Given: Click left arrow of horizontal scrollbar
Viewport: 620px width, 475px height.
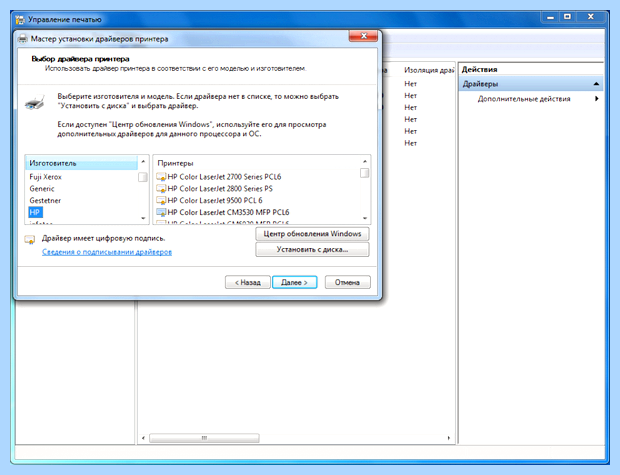Looking at the screenshot, I should click(143, 438).
